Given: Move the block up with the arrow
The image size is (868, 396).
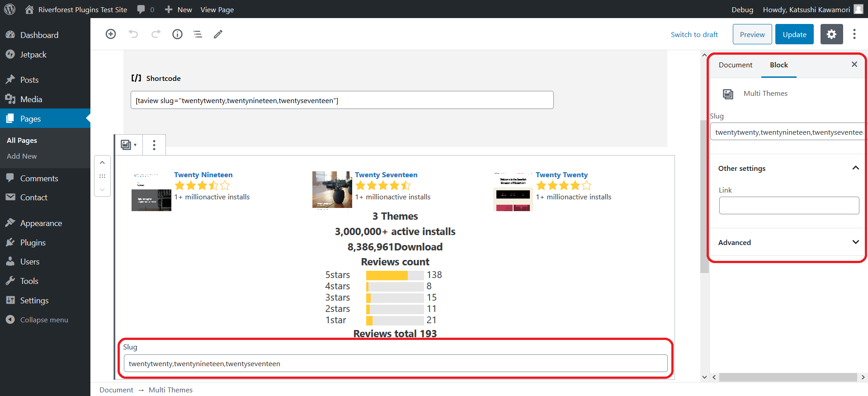Looking at the screenshot, I should coord(102,162).
